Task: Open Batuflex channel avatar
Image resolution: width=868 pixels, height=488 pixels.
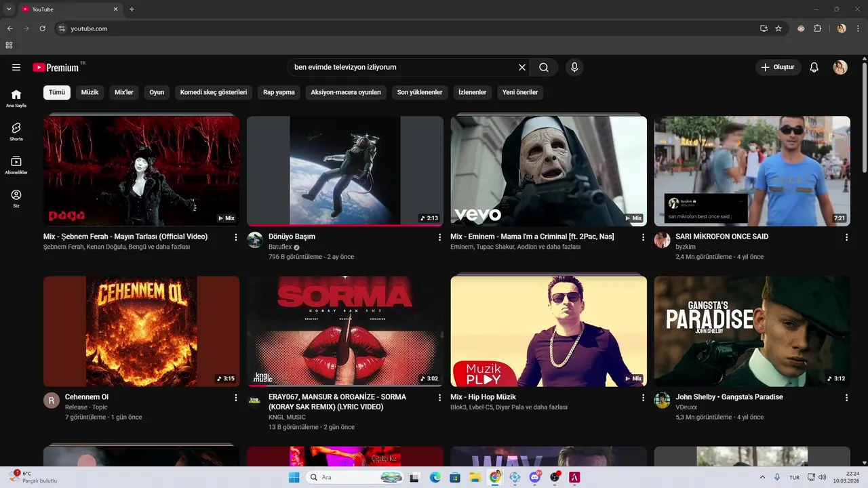Action: [255, 240]
